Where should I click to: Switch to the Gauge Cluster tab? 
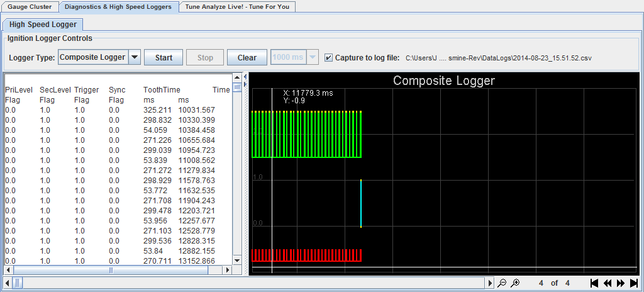click(30, 7)
